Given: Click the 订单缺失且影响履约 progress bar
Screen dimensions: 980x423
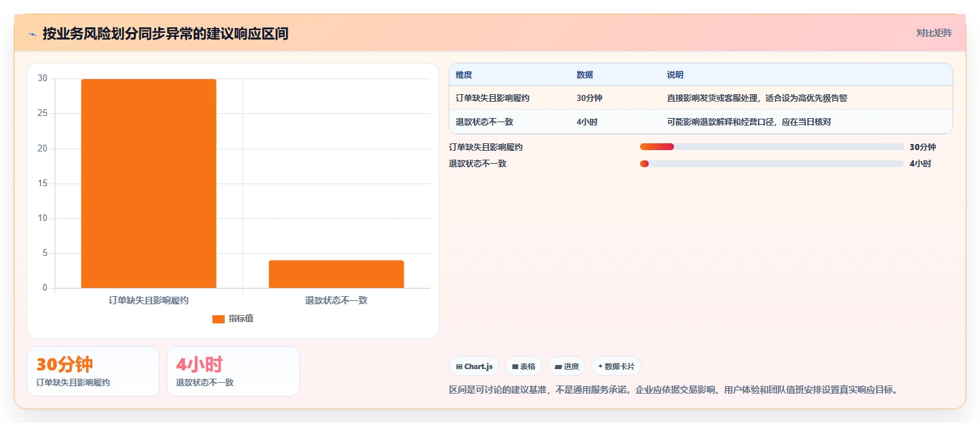Looking at the screenshot, I should tap(772, 147).
